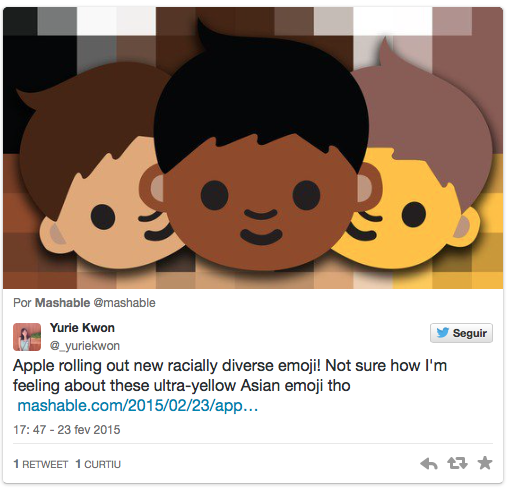Click the reply arrow icon
The width and height of the screenshot is (508, 489).
pyautogui.click(x=429, y=463)
